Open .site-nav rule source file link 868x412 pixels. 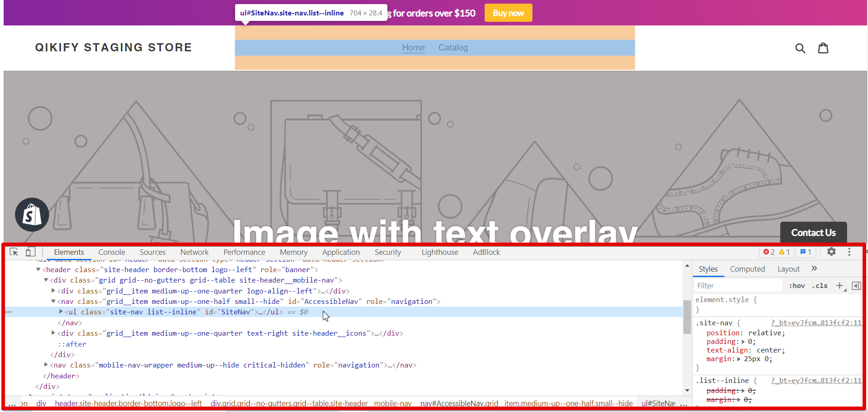click(816, 323)
